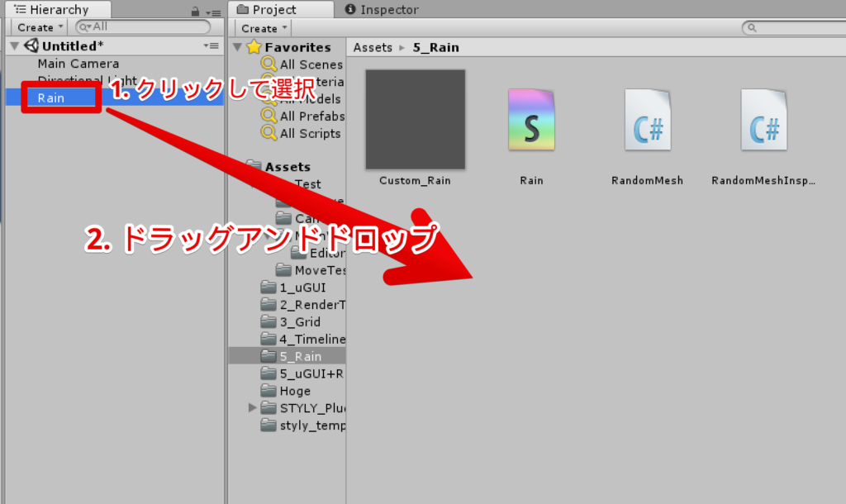Click the styly_temp folder icon
The image size is (846, 504).
coord(269,425)
